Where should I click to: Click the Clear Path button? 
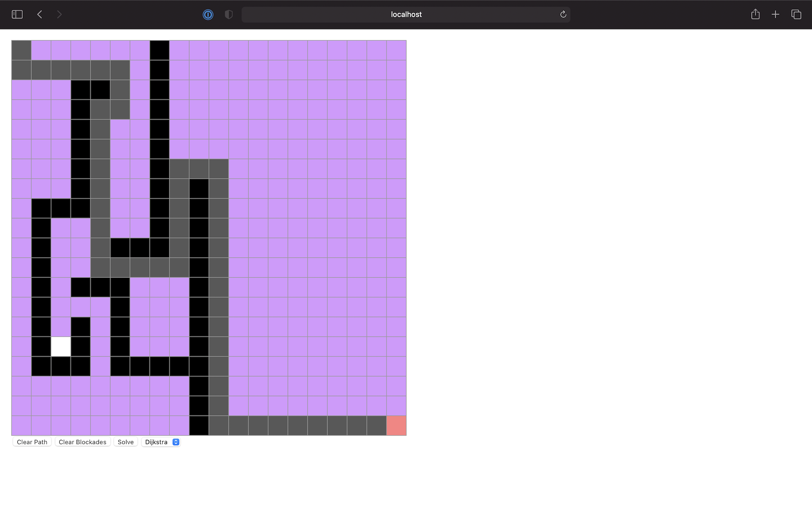[32, 442]
